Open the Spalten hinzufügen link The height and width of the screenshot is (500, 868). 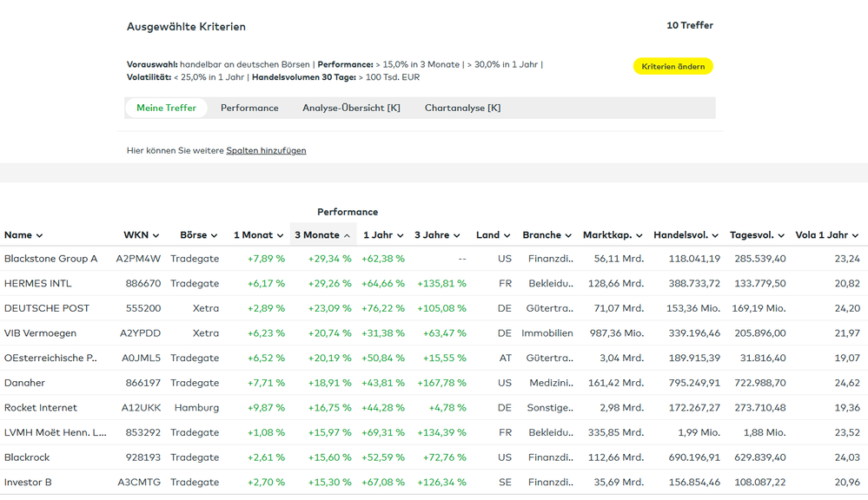(x=266, y=151)
